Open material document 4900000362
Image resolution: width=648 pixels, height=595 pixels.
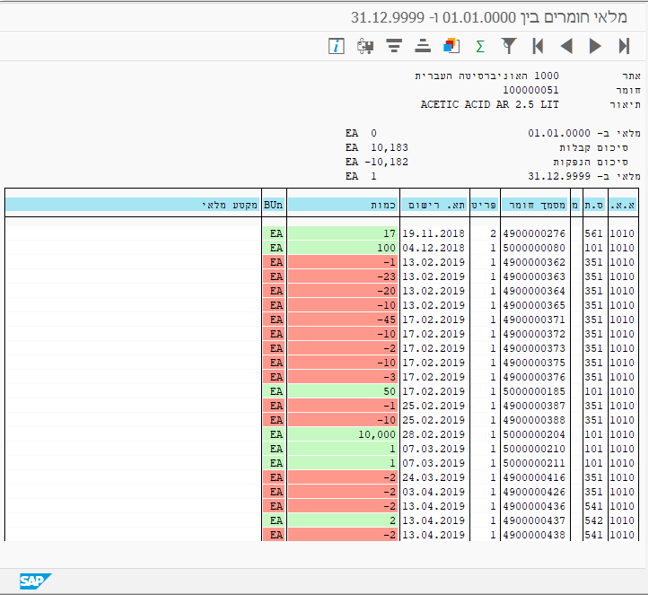(534, 262)
